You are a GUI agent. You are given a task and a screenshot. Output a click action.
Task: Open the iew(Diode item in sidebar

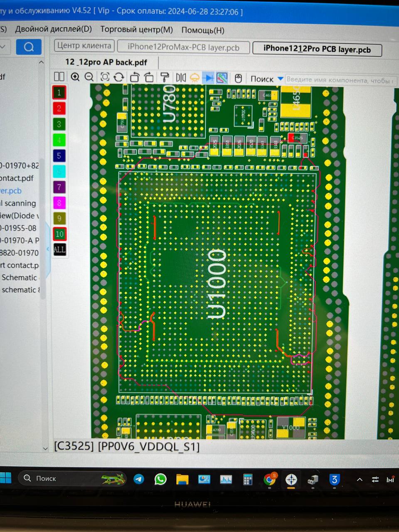[x=20, y=216]
